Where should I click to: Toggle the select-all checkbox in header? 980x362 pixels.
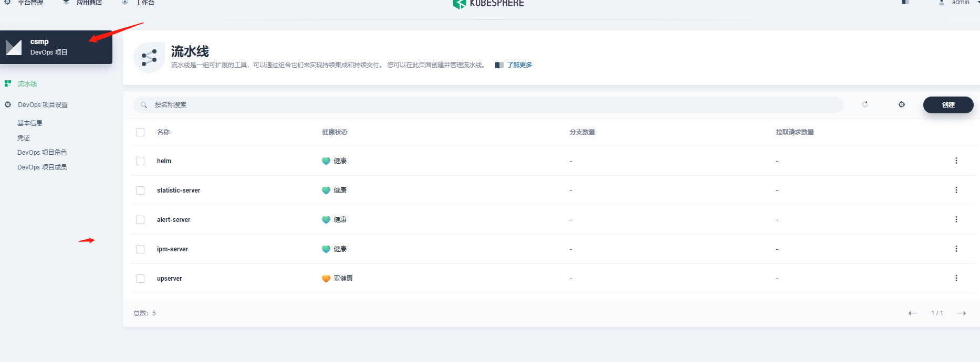coord(140,132)
